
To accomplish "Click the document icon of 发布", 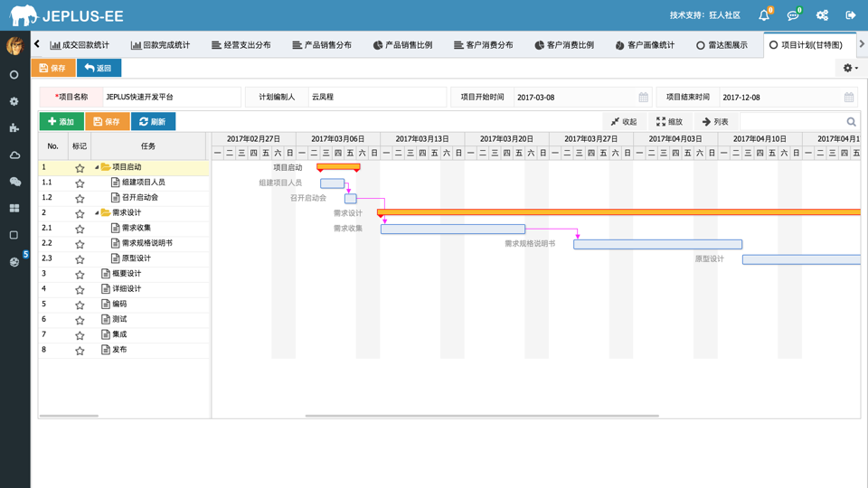I will point(106,350).
